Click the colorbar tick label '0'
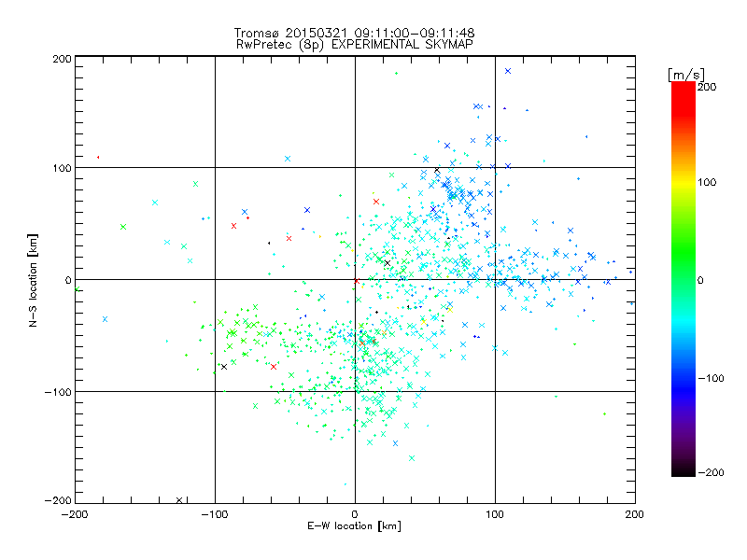The height and width of the screenshot is (560, 747). pos(700,281)
